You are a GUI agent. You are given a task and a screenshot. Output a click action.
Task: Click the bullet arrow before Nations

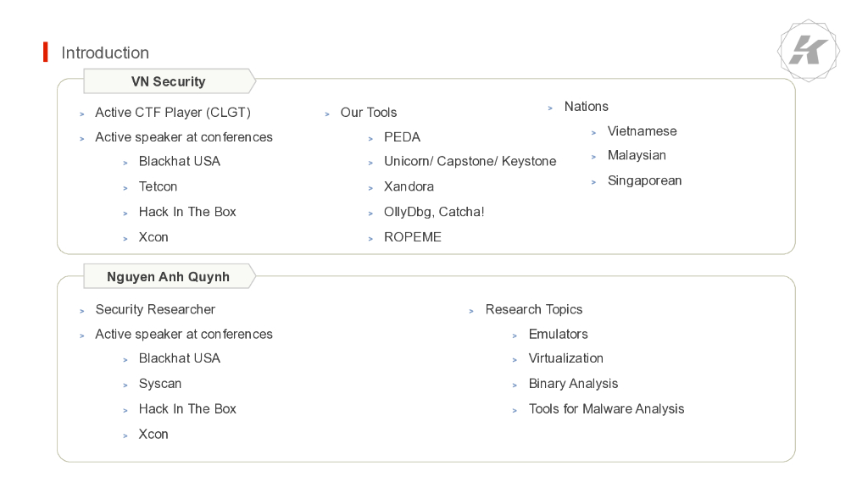click(551, 108)
